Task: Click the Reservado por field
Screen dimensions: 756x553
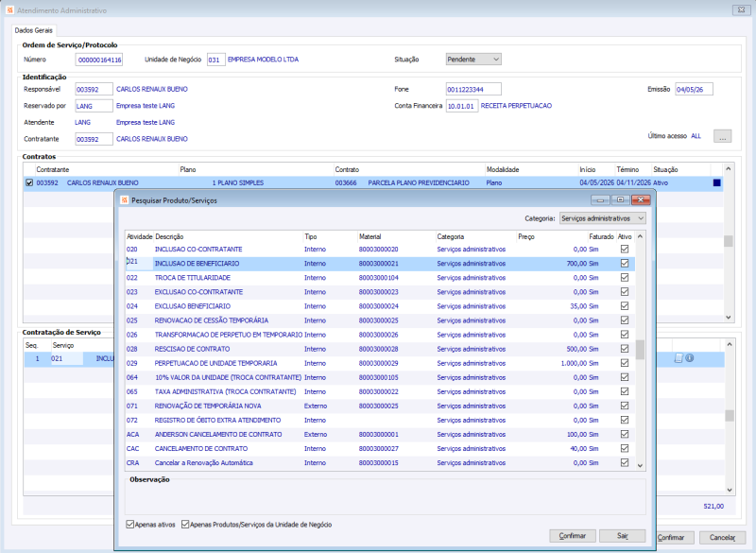Action: pos(94,106)
